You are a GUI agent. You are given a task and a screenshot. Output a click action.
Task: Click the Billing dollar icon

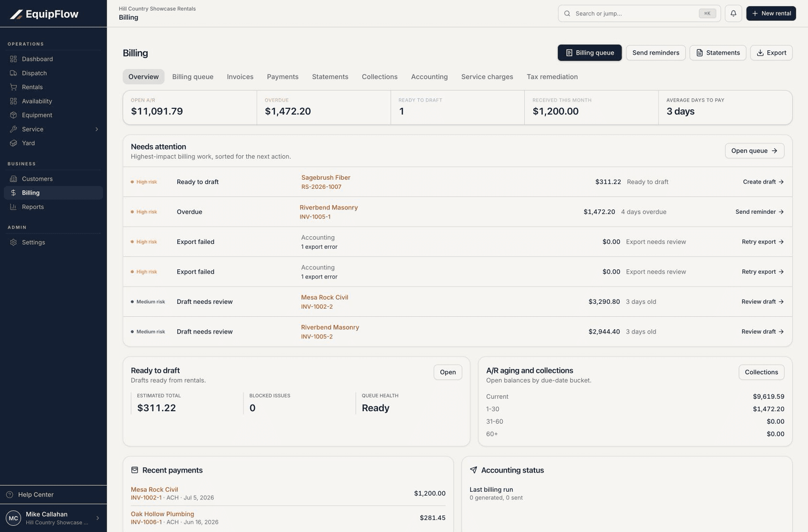pos(13,193)
